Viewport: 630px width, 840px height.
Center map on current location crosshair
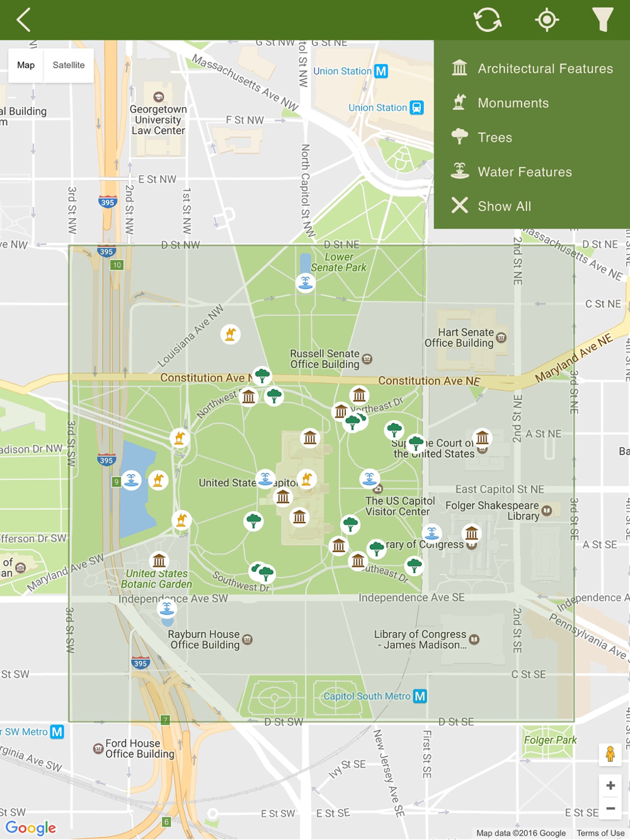(x=547, y=20)
